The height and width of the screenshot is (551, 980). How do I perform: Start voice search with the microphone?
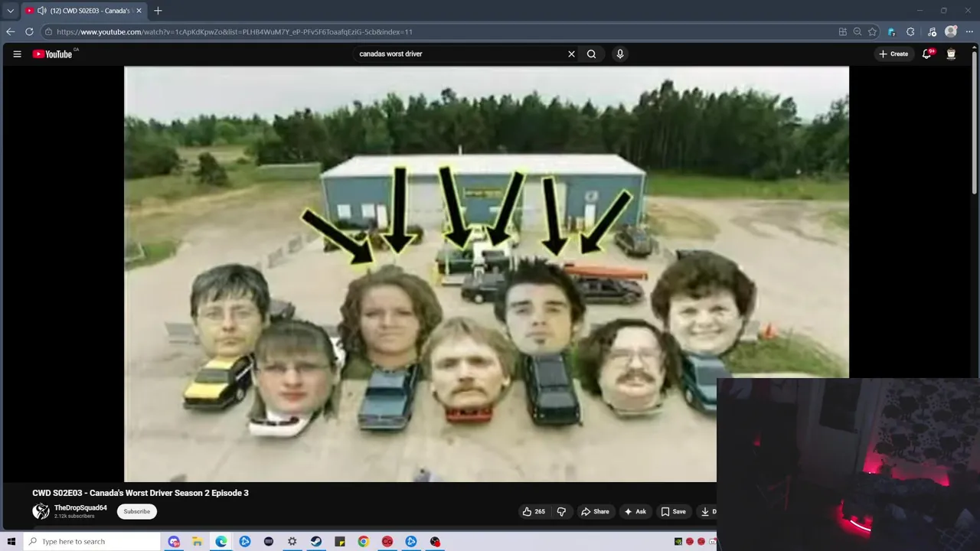pos(620,54)
